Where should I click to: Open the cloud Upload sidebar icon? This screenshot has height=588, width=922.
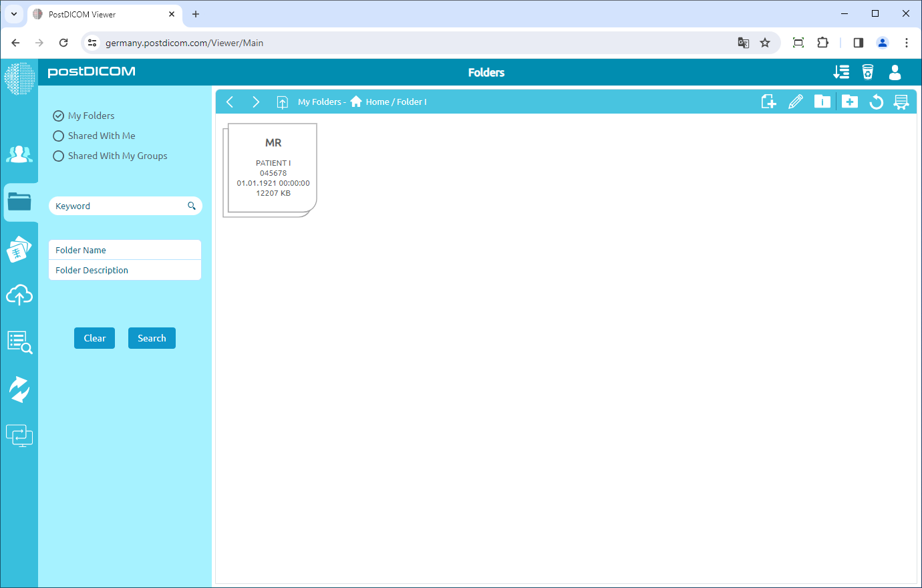tap(19, 295)
